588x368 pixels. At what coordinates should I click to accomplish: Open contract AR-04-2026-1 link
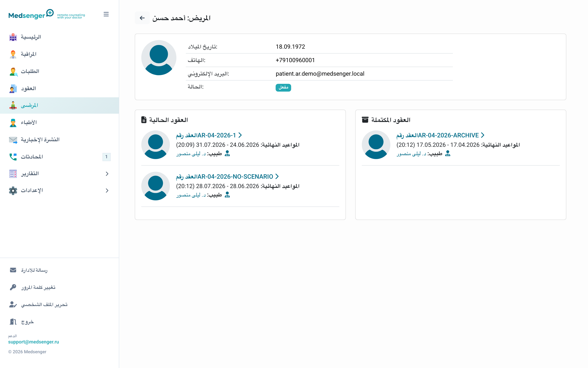click(x=206, y=135)
